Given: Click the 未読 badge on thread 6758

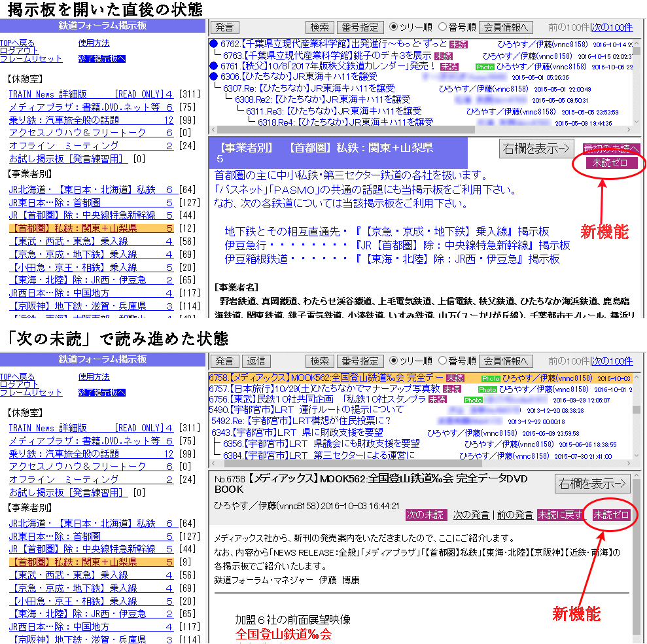Looking at the screenshot, I should coord(455,378).
